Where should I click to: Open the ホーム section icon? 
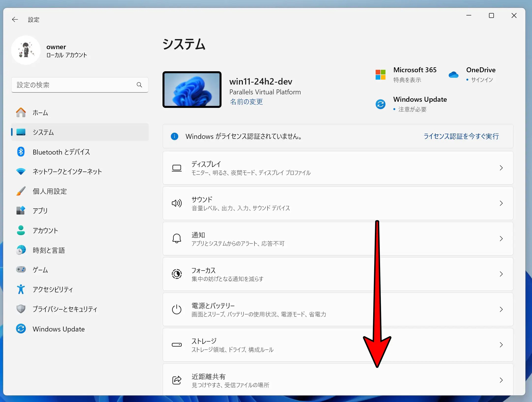coord(21,113)
